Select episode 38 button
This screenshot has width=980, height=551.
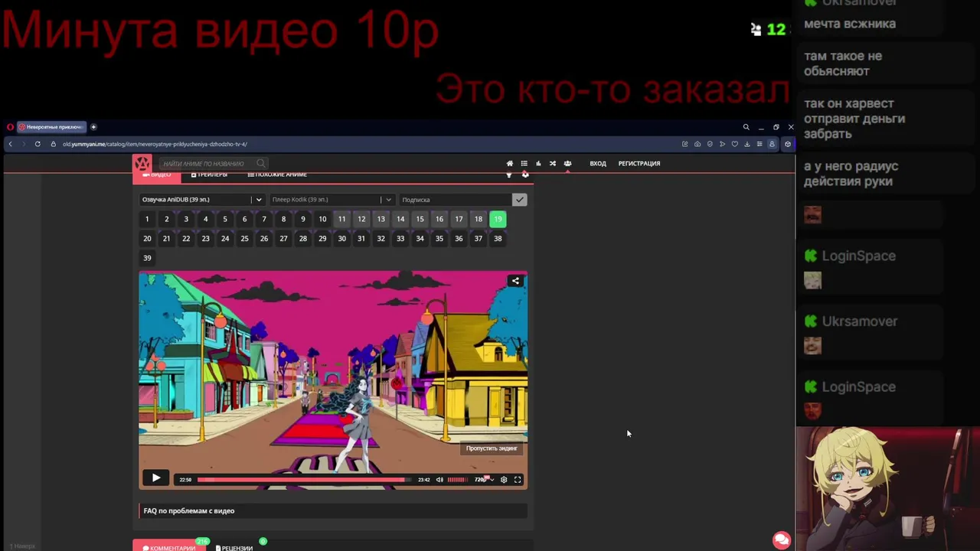coord(498,239)
